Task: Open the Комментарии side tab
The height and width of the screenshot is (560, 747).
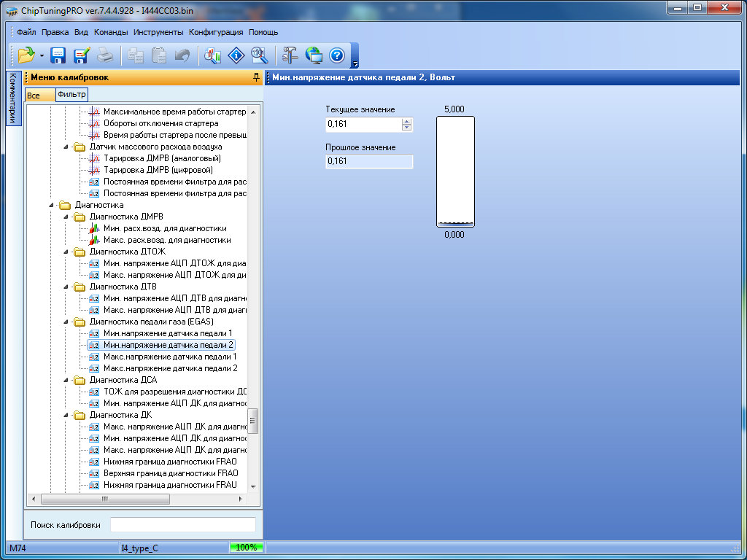Action: (12, 98)
